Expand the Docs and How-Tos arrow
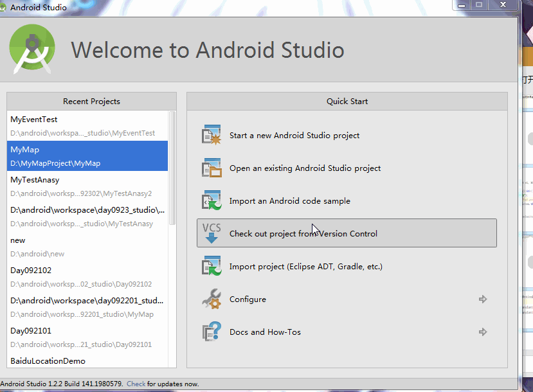Viewport: 533px width, 392px height. pyautogui.click(x=483, y=332)
